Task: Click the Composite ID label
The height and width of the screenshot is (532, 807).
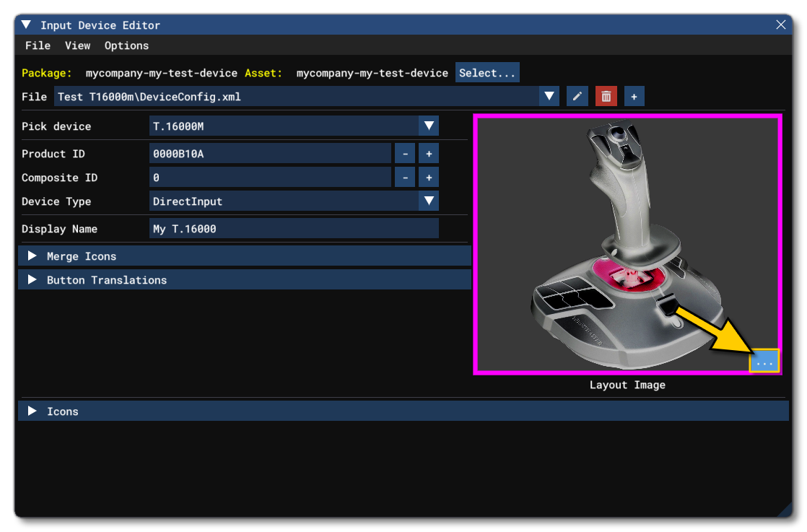Action: (59, 178)
